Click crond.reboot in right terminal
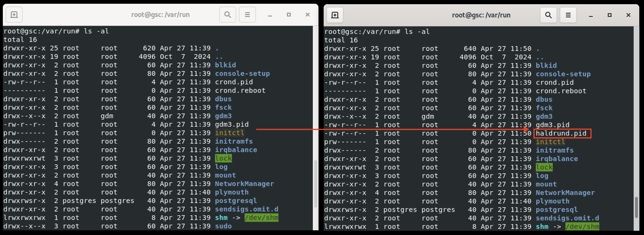 point(561,91)
